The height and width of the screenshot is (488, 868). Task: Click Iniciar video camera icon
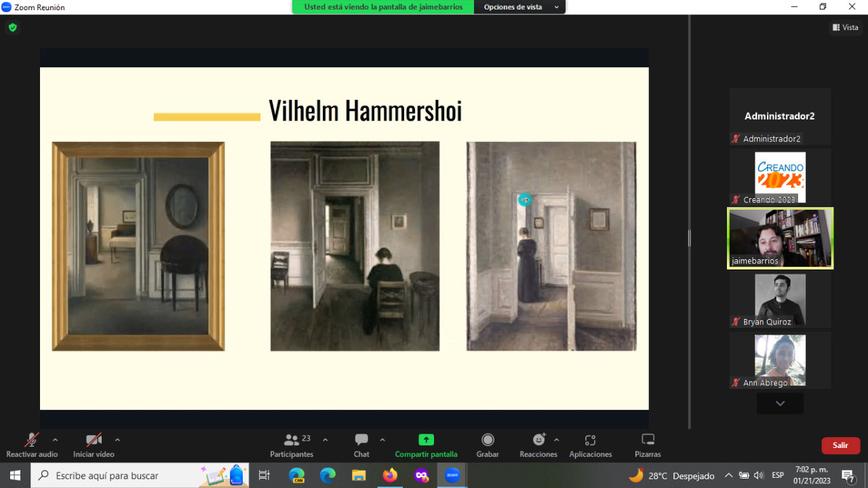click(94, 440)
